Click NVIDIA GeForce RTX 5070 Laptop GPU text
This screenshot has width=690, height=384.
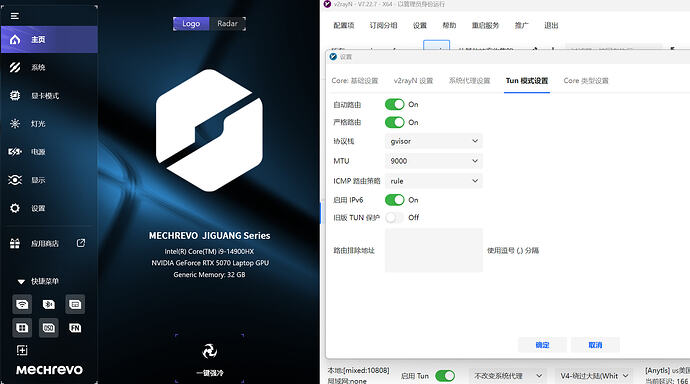[210, 263]
